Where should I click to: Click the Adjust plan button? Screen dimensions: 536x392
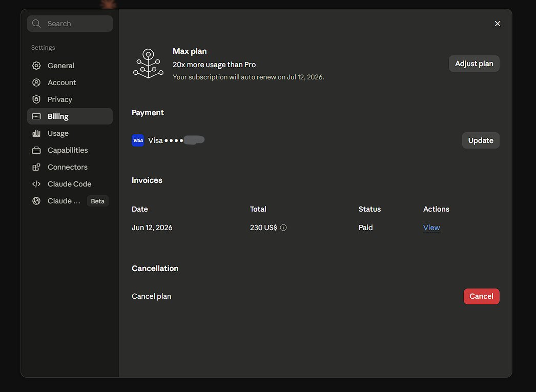474,64
